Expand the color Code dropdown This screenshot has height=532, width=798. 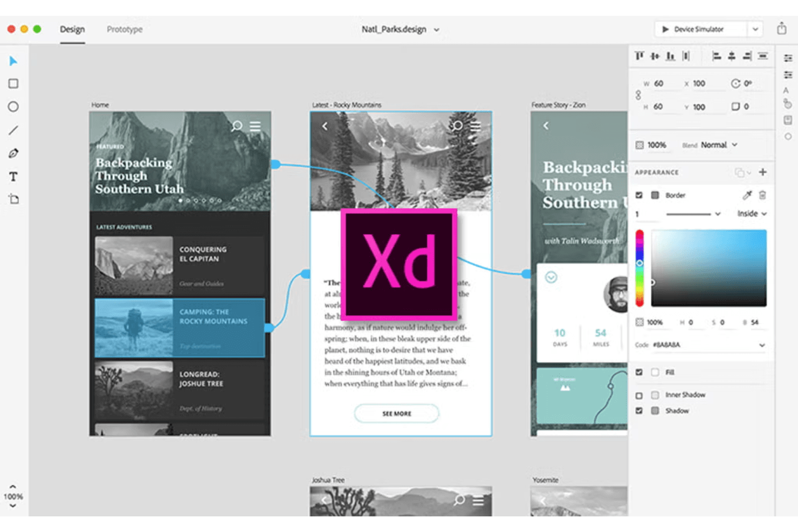tap(762, 345)
